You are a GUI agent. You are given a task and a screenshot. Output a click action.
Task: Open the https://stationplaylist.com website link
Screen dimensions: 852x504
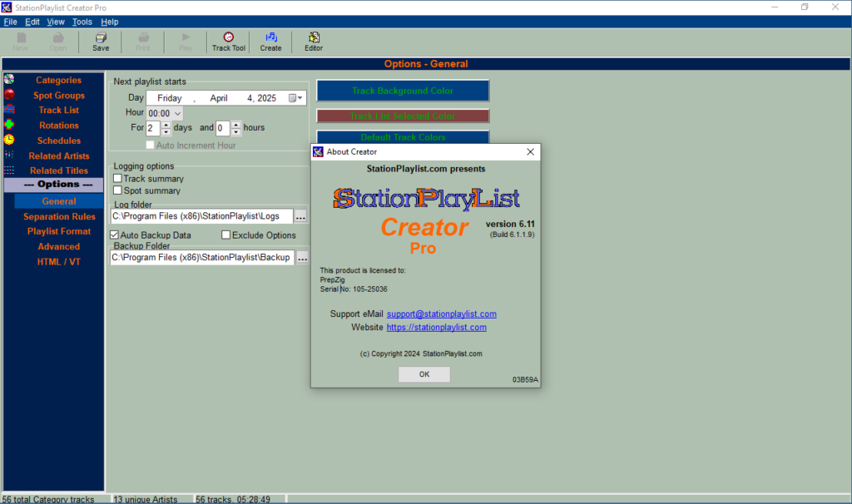pyautogui.click(x=436, y=327)
